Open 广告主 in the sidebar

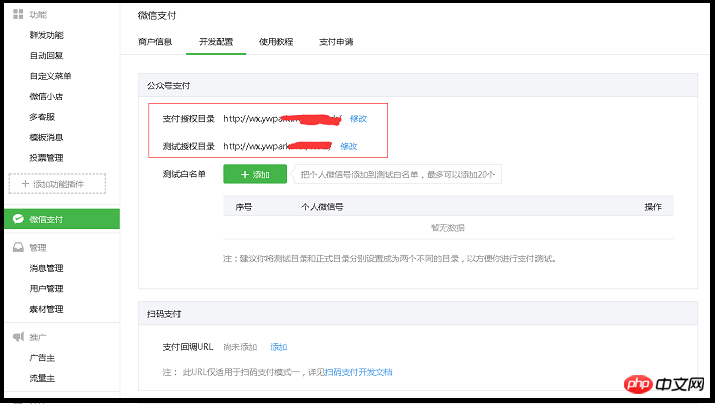click(x=42, y=358)
